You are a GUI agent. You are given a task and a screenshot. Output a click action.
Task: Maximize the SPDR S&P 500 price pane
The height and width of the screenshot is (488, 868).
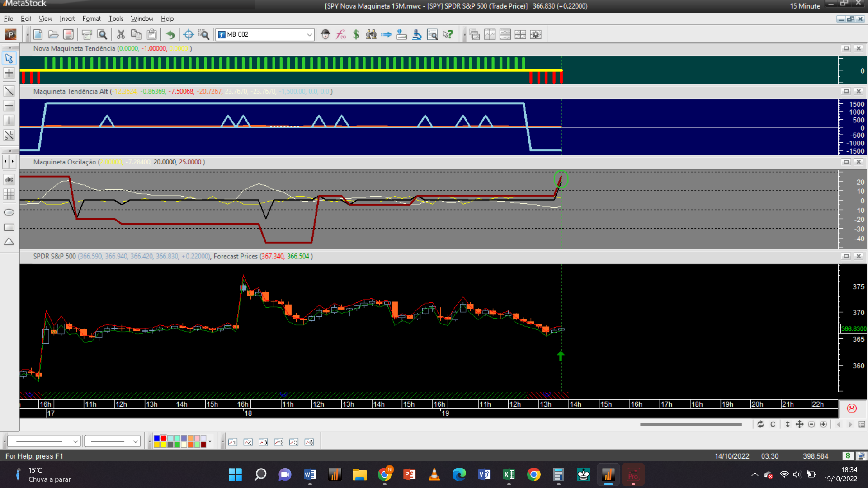846,256
